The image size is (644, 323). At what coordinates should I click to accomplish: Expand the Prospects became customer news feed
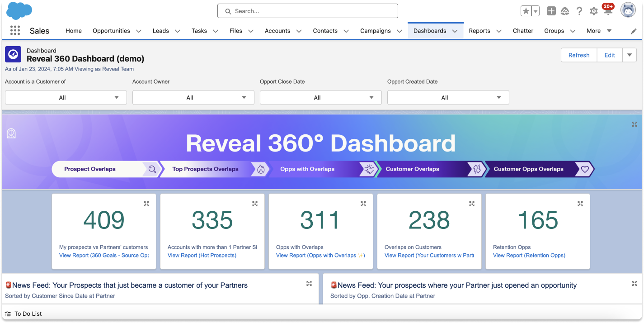click(x=309, y=283)
